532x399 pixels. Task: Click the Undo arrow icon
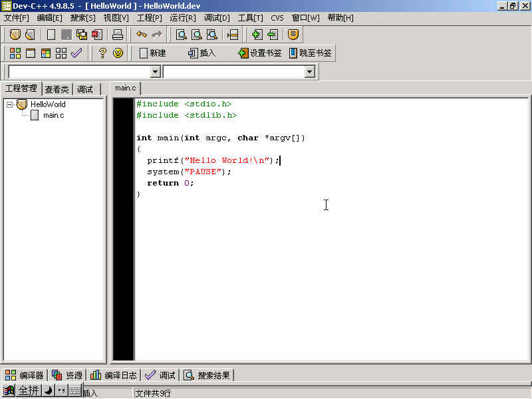[141, 35]
